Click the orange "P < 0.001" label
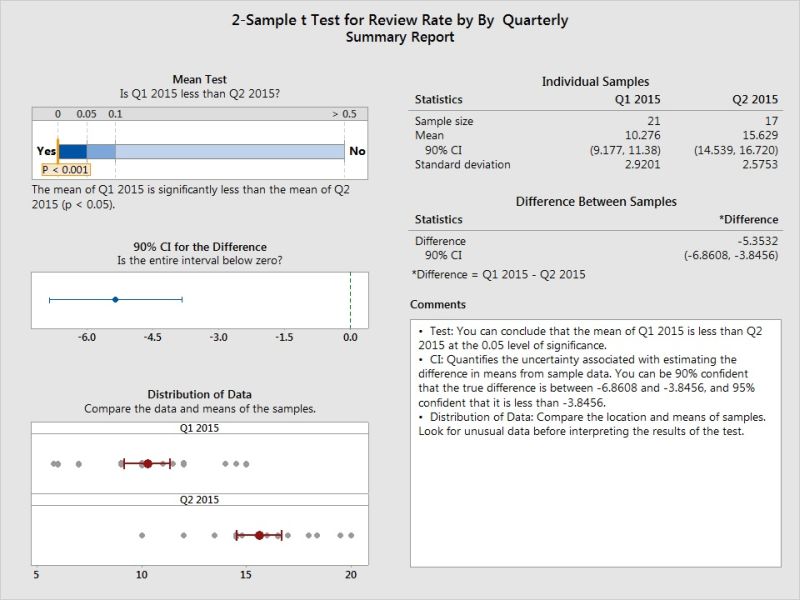 pyautogui.click(x=65, y=170)
